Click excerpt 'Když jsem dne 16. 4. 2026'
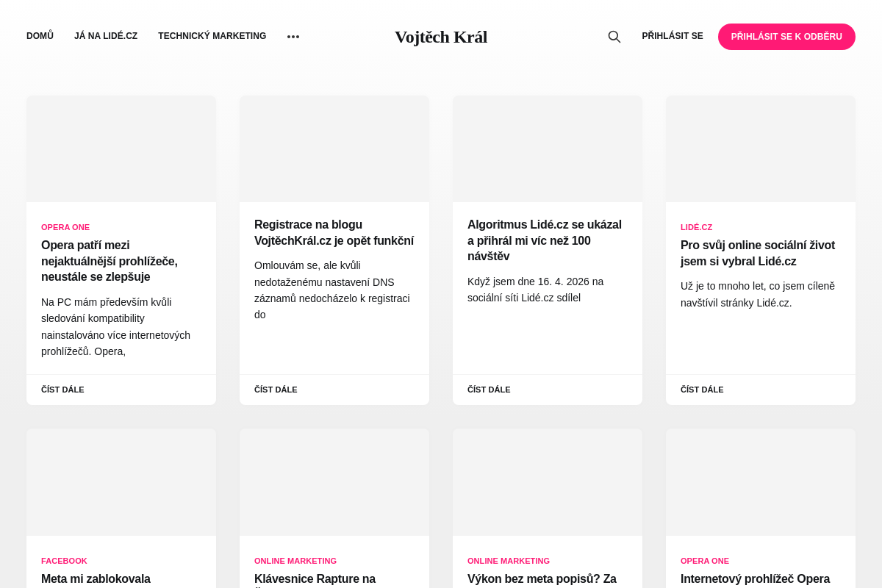 pos(535,282)
